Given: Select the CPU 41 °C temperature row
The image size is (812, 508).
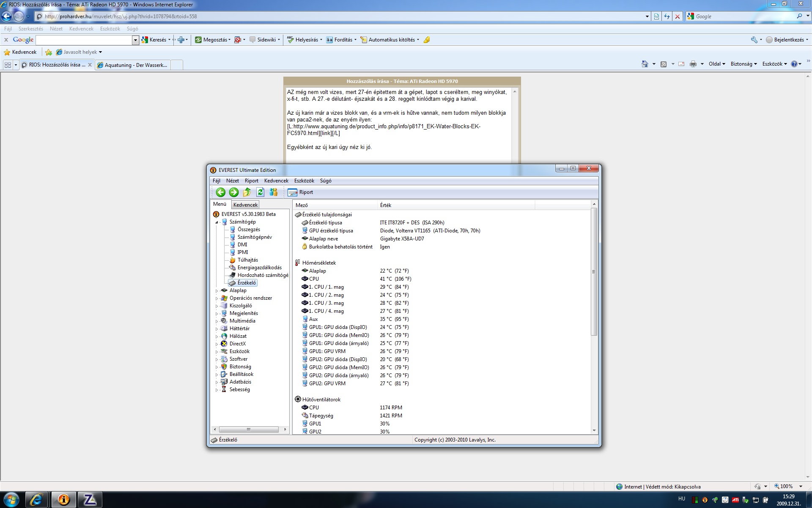Looking at the screenshot, I should pos(442,279).
